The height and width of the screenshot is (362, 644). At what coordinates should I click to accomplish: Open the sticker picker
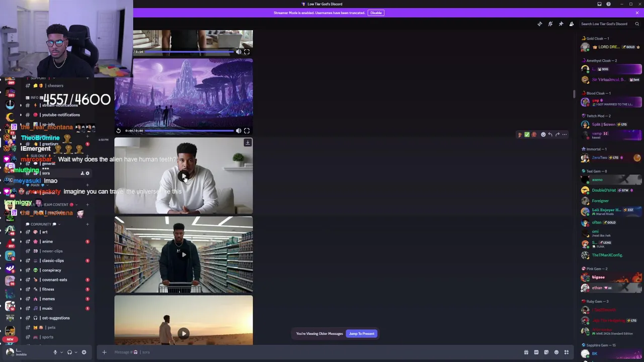click(546, 352)
